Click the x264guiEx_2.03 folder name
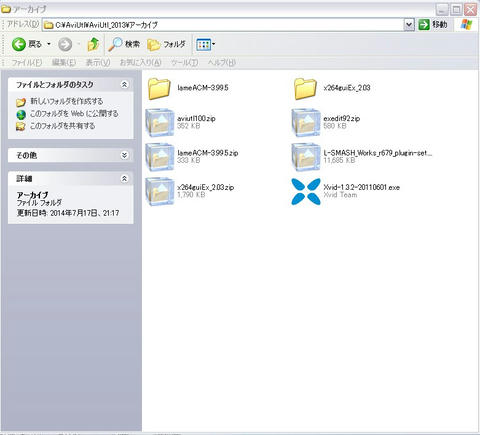Viewport: 480px width, 435px height. pyautogui.click(x=347, y=88)
